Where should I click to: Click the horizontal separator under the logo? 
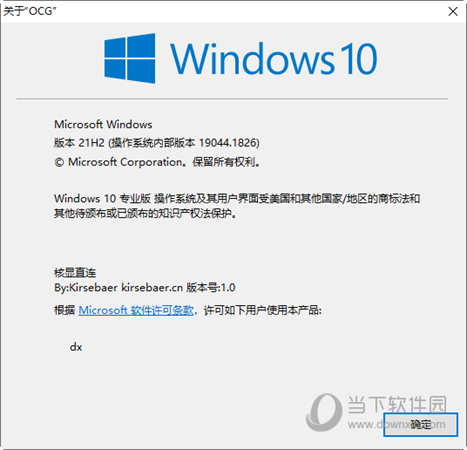tap(233, 99)
